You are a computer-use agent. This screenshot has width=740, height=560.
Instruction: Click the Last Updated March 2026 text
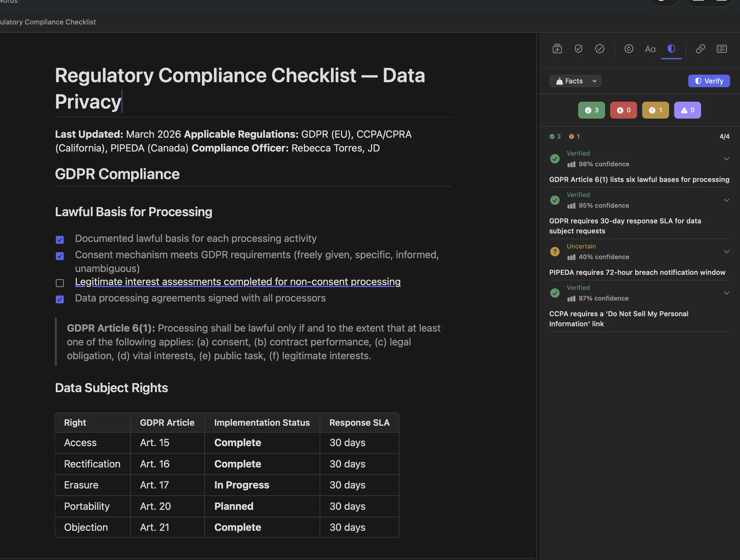click(x=118, y=134)
